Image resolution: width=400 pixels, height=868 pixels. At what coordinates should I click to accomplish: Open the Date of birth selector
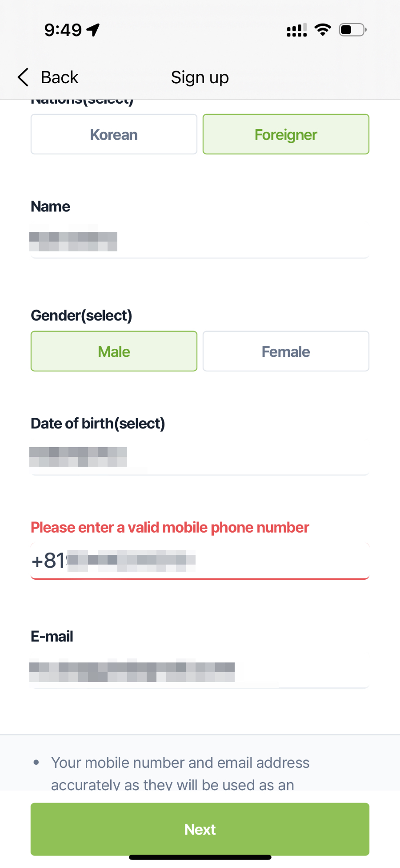tap(200, 458)
